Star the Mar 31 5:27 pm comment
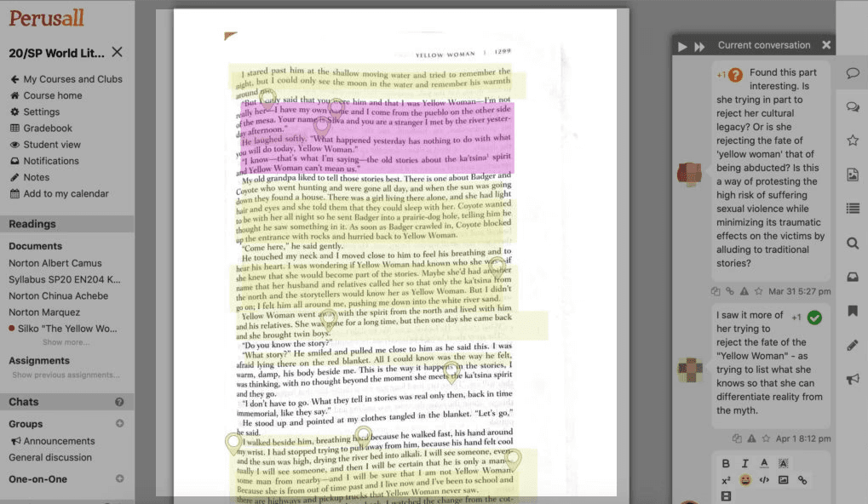Viewport: 868px width, 504px height. pos(758,291)
